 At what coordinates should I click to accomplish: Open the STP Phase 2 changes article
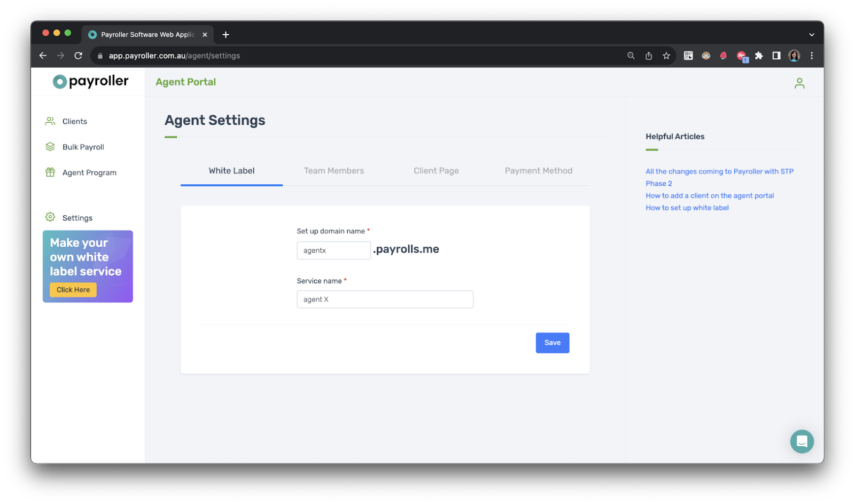tap(719, 177)
